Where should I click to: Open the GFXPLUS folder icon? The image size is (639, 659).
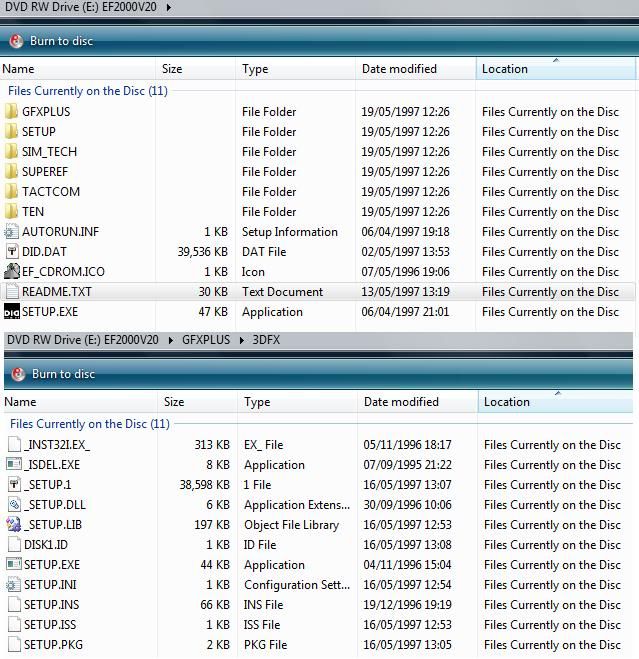(x=12, y=112)
